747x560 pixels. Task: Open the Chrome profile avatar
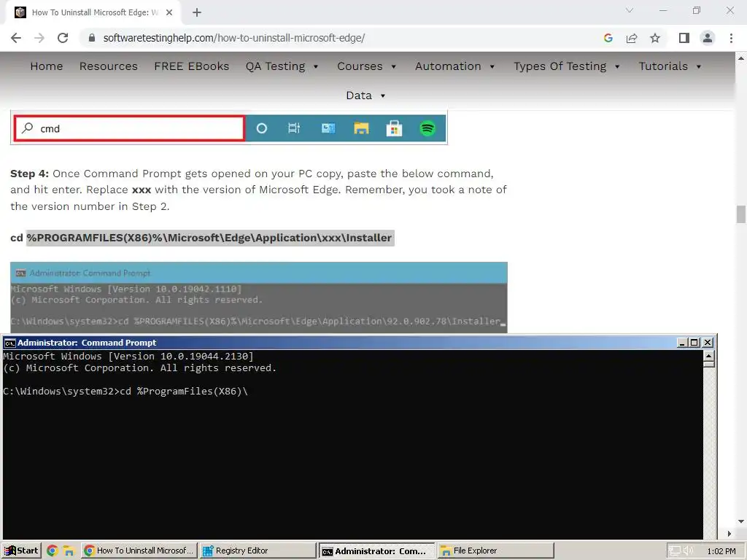pyautogui.click(x=708, y=38)
